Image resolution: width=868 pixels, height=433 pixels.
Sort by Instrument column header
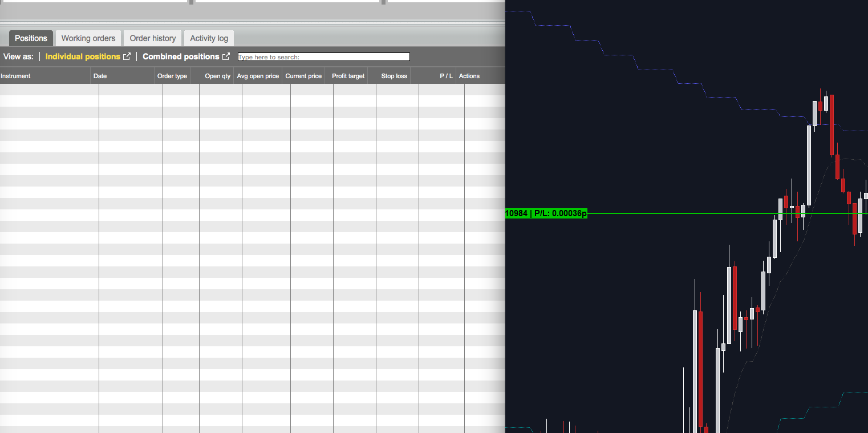[x=45, y=76]
